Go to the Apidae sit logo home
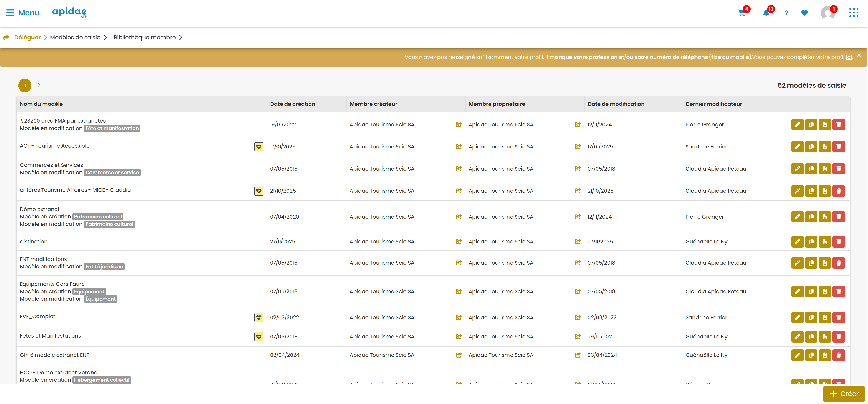 [69, 13]
